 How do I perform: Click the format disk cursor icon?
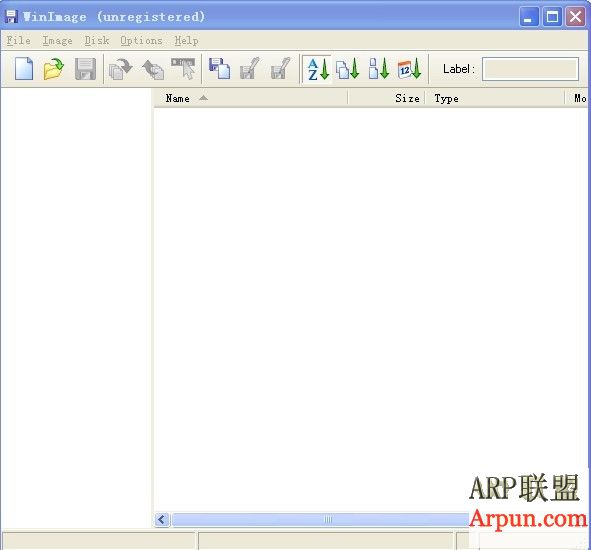click(x=184, y=69)
